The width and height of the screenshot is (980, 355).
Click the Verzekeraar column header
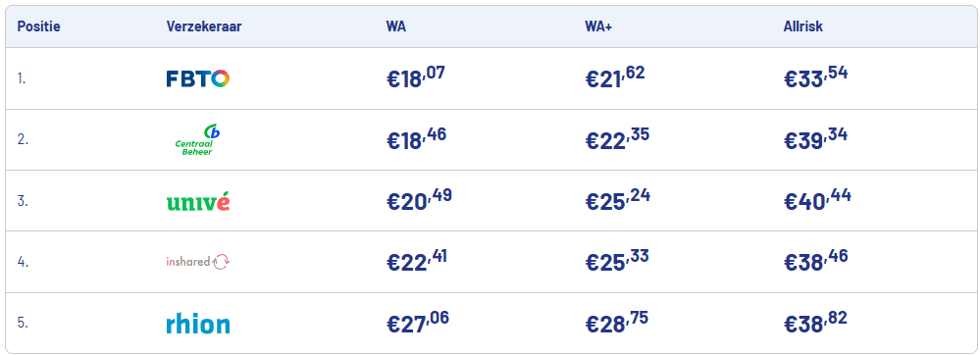point(204,26)
